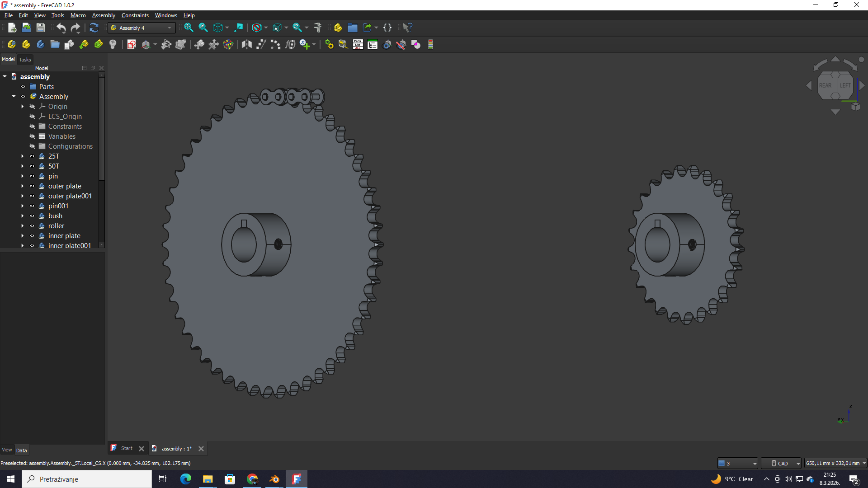
Task: Open the Constraints menu
Action: pyautogui.click(x=135, y=15)
